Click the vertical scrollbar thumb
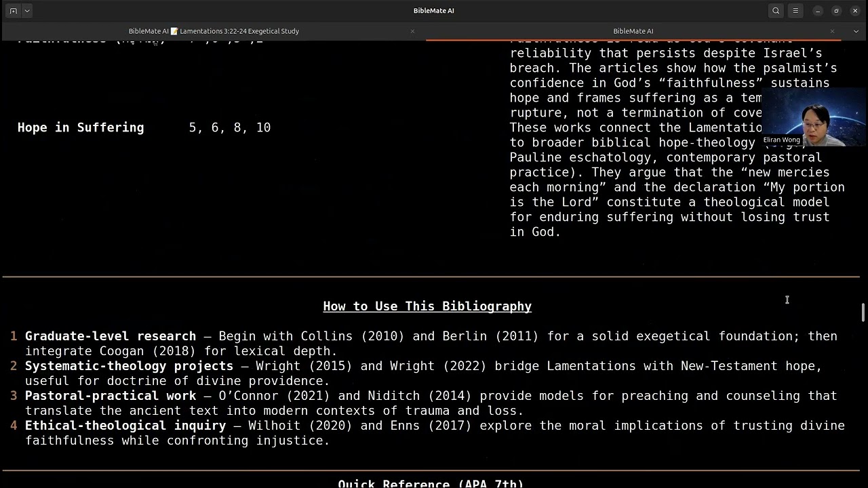The image size is (868, 488). pyautogui.click(x=863, y=312)
